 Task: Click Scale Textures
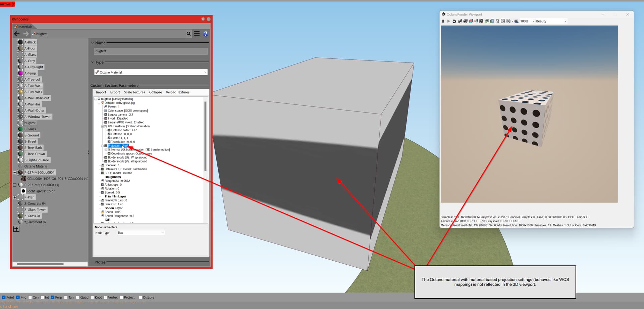135,92
